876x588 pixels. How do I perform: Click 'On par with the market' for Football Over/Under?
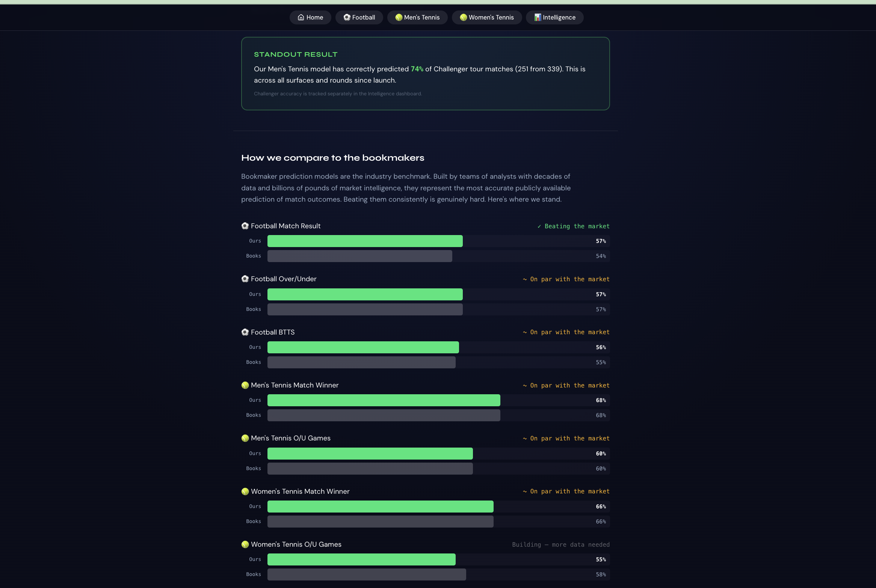tap(566, 279)
